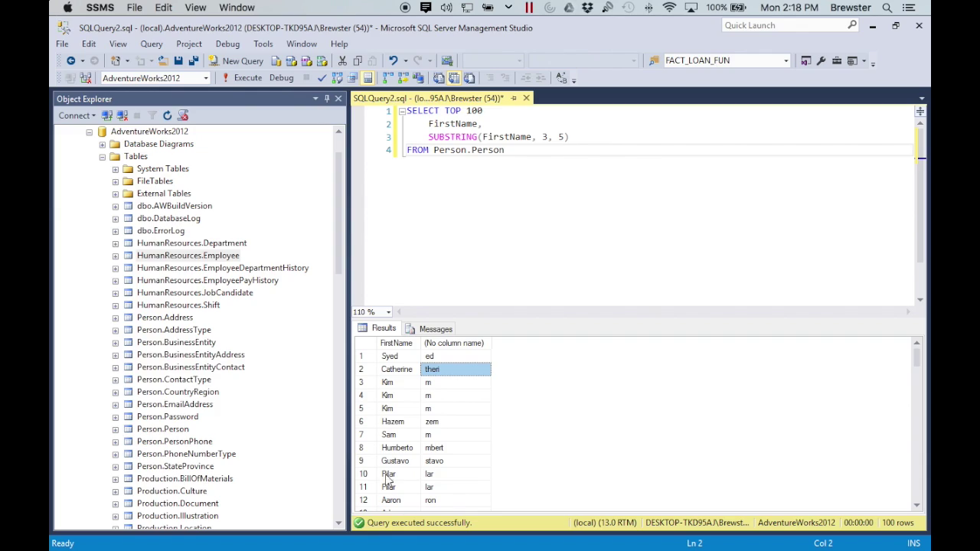This screenshot has height=551, width=980.
Task: Switch to the Messages tab
Action: pyautogui.click(x=435, y=329)
